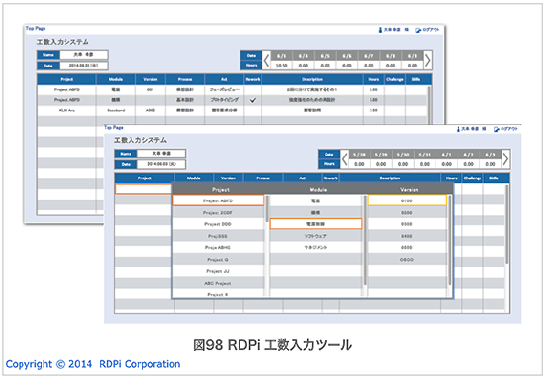Toggle the Rework checkmark in the プロトタイピング row
The image size is (545, 377).
253,100
